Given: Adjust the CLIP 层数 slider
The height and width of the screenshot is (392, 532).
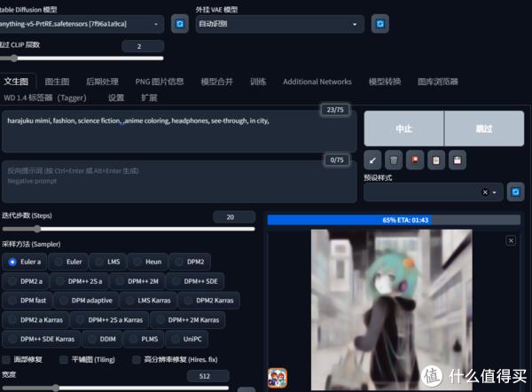Looking at the screenshot, I should click(x=82, y=59).
